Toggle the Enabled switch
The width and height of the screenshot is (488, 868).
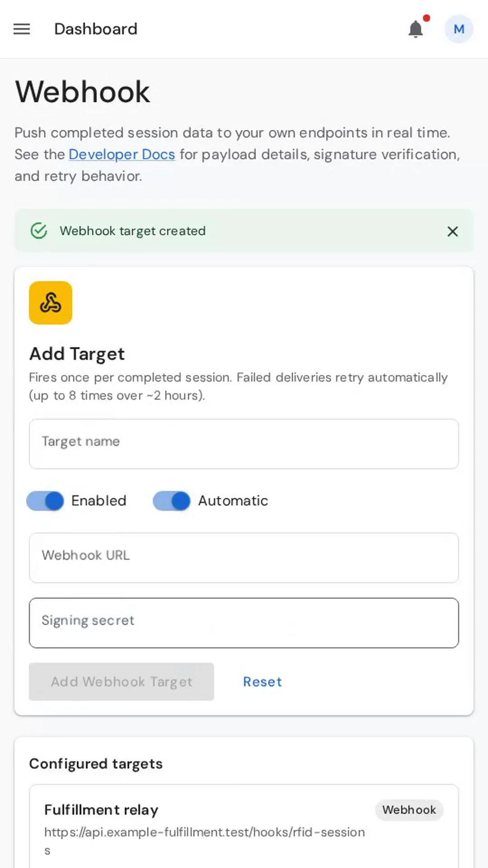[x=45, y=501]
